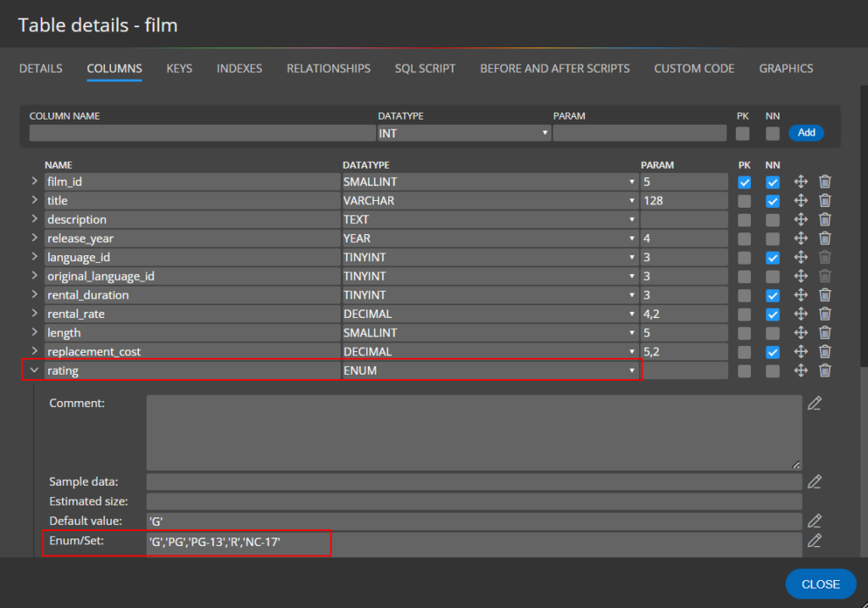Click the move icon for film_id row
Image resolution: width=868 pixels, height=608 pixels.
800,181
